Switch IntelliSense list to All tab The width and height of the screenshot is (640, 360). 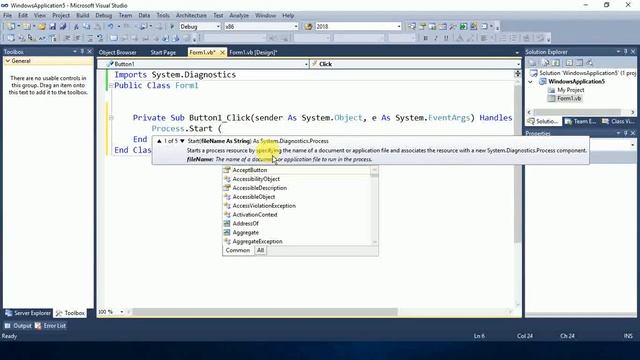(260, 250)
